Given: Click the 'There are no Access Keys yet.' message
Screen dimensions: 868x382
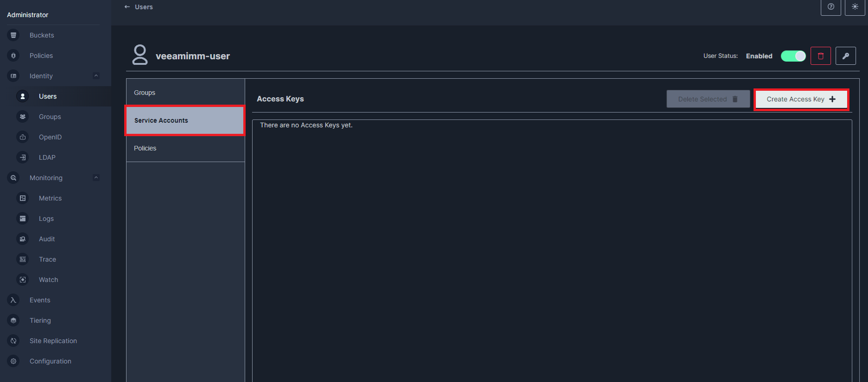Looking at the screenshot, I should 306,125.
